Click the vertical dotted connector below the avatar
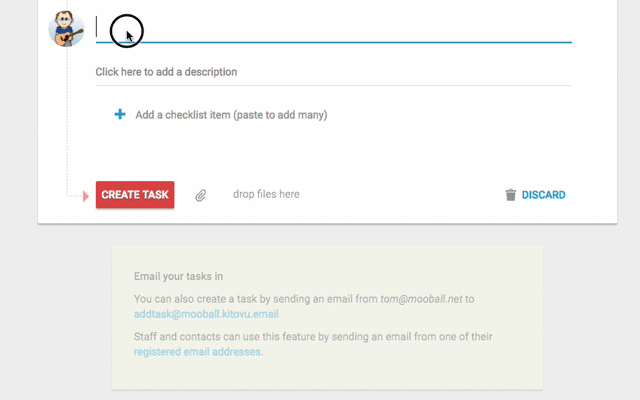This screenshot has width=640, height=400. pyautogui.click(x=67, y=122)
